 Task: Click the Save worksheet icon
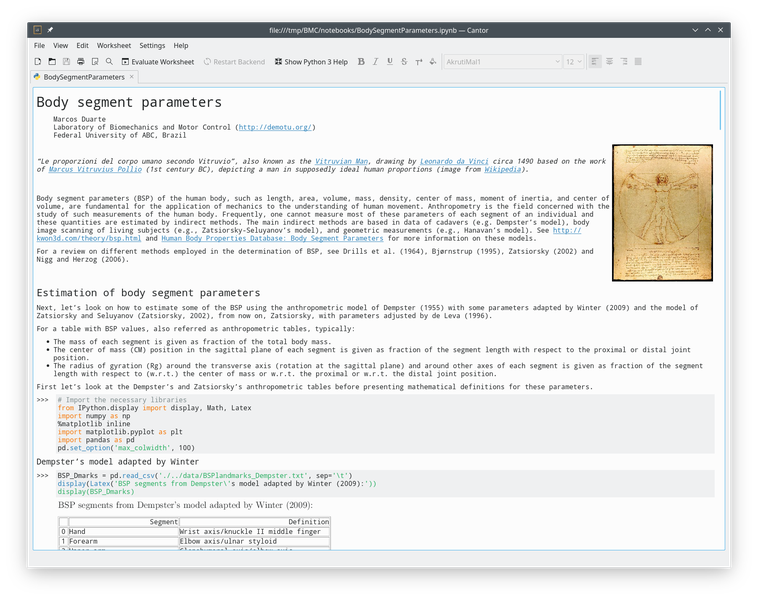click(66, 61)
